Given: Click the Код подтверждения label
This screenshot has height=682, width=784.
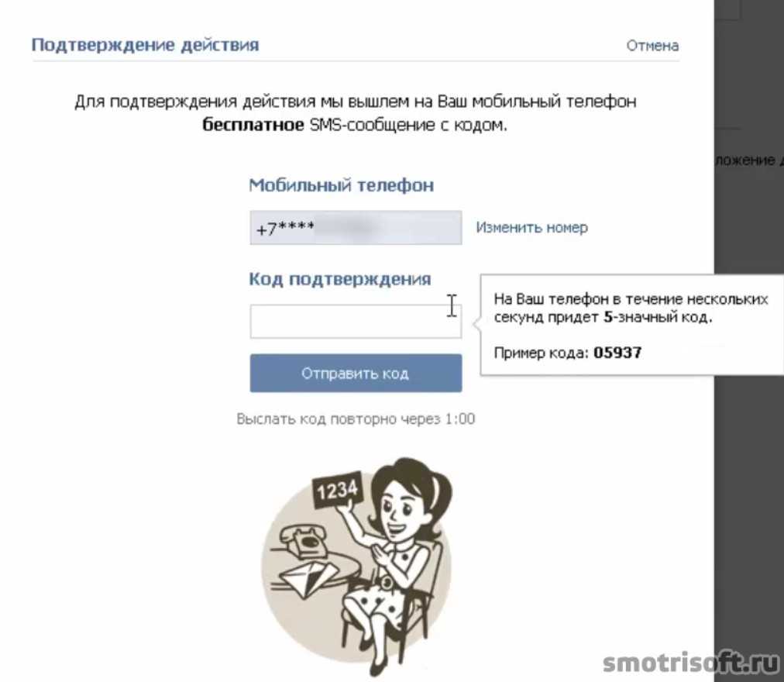Looking at the screenshot, I should point(340,279).
